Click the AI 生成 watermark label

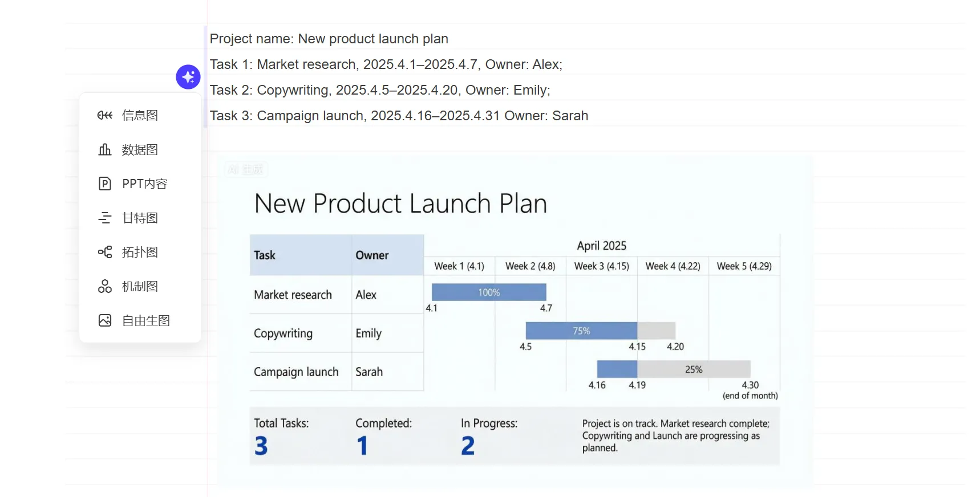[x=246, y=169]
